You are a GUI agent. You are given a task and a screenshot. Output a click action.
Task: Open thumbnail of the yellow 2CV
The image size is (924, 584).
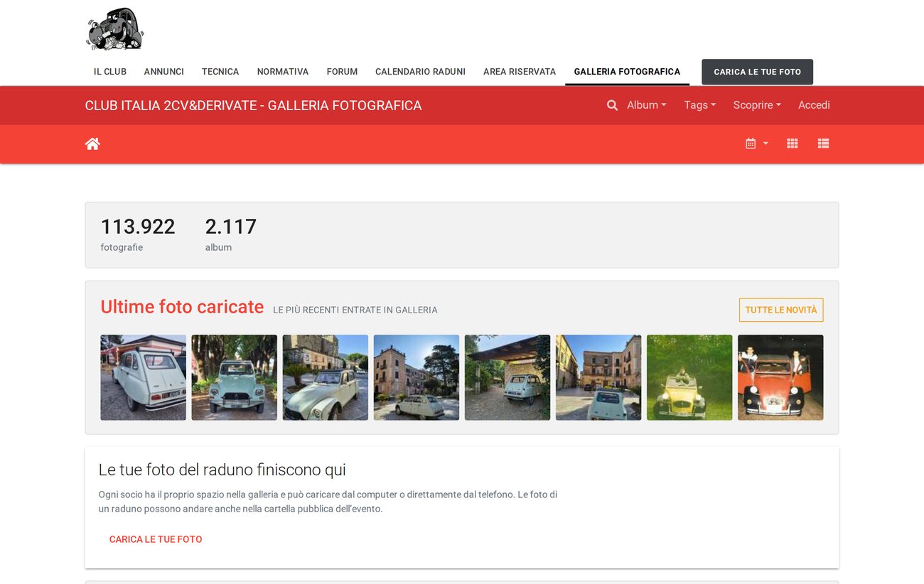pos(689,377)
